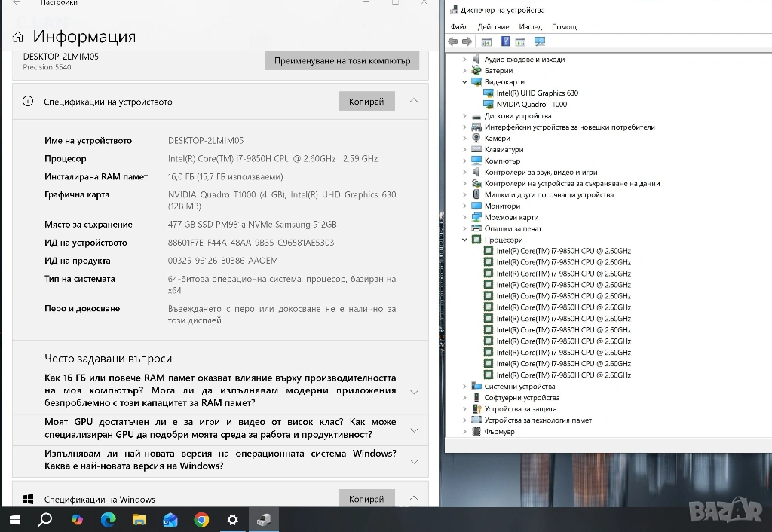Open Copilot from the taskbar

[77, 519]
